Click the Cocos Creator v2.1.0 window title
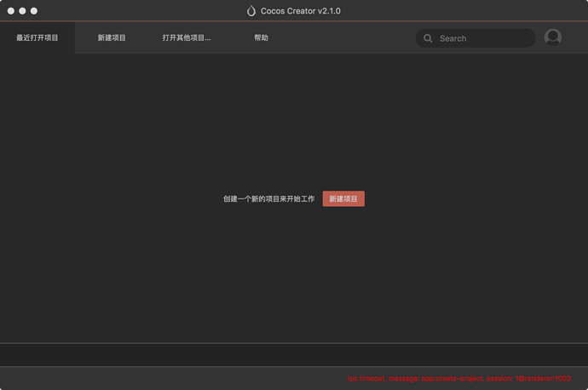This screenshot has width=588, height=390. tap(301, 11)
